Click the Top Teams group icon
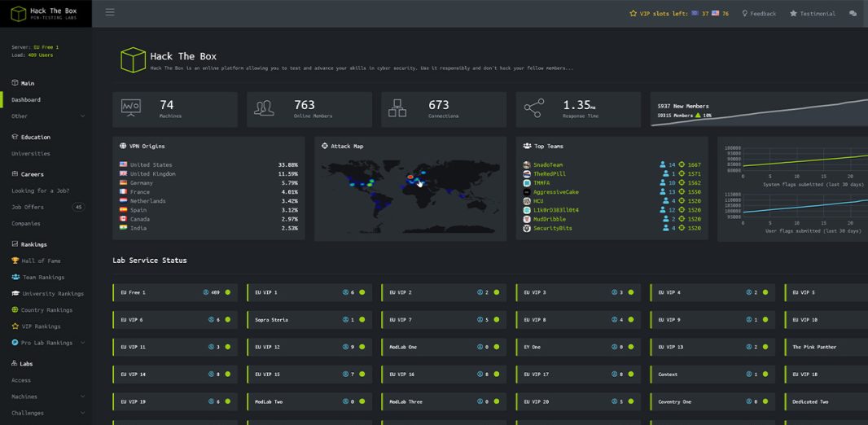 (x=527, y=146)
